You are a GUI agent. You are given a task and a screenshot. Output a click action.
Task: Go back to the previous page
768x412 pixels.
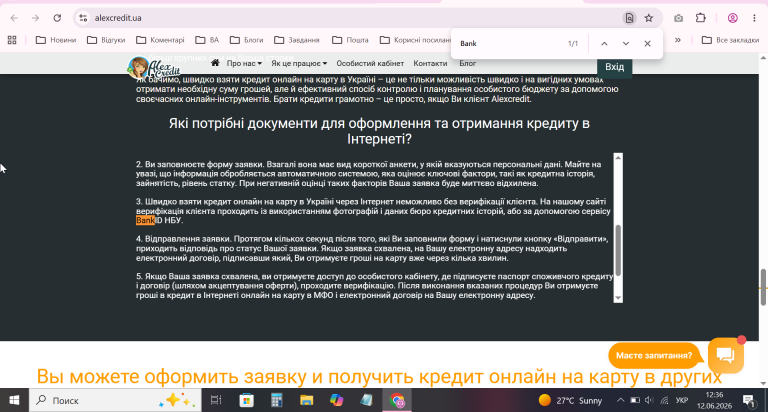pyautogui.click(x=14, y=18)
